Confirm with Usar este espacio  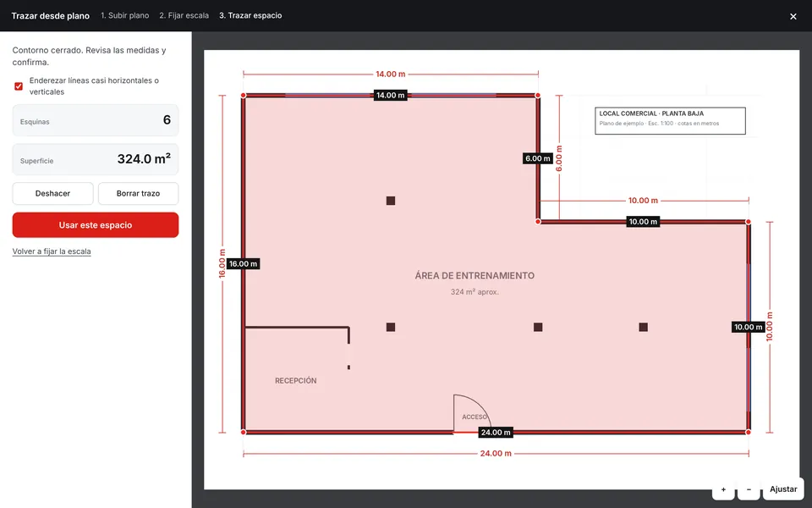tap(96, 225)
